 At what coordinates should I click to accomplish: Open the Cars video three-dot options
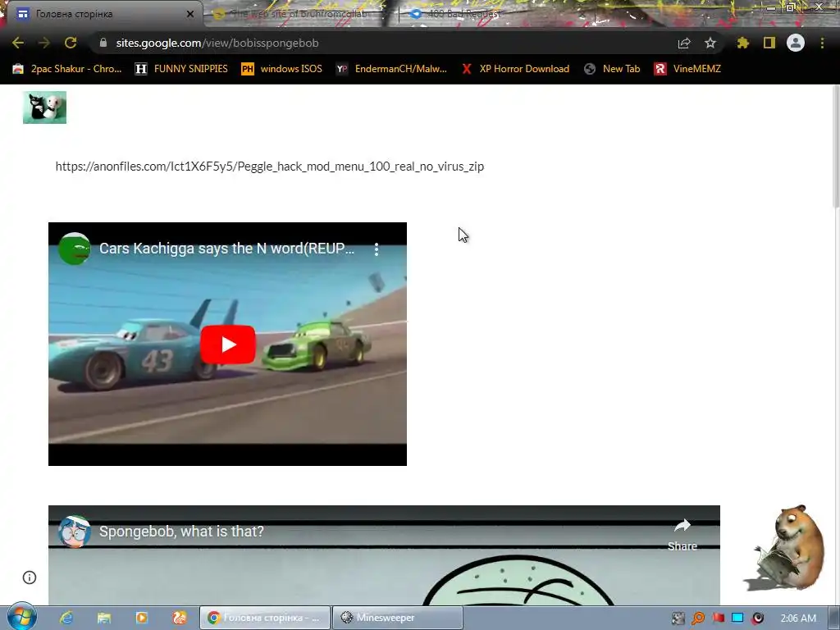coord(377,249)
